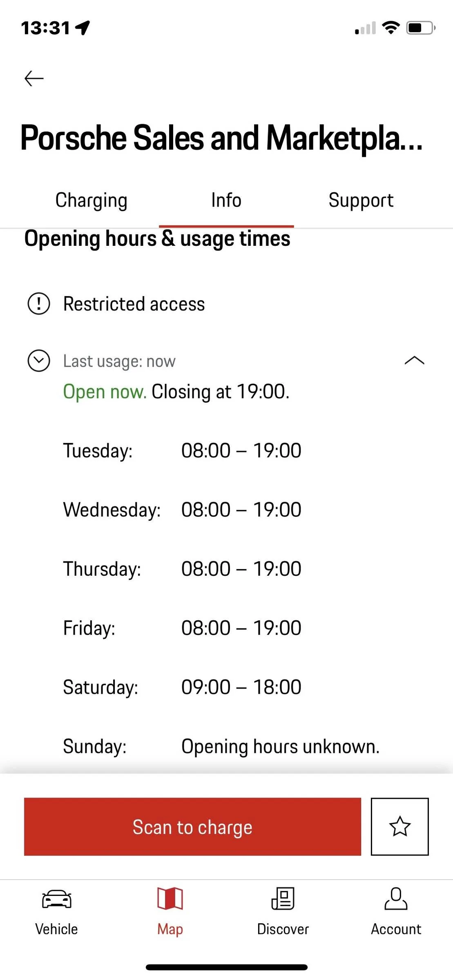Tap the Sunday opening hours unknown row
Image resolution: width=453 pixels, height=980 pixels.
221,746
